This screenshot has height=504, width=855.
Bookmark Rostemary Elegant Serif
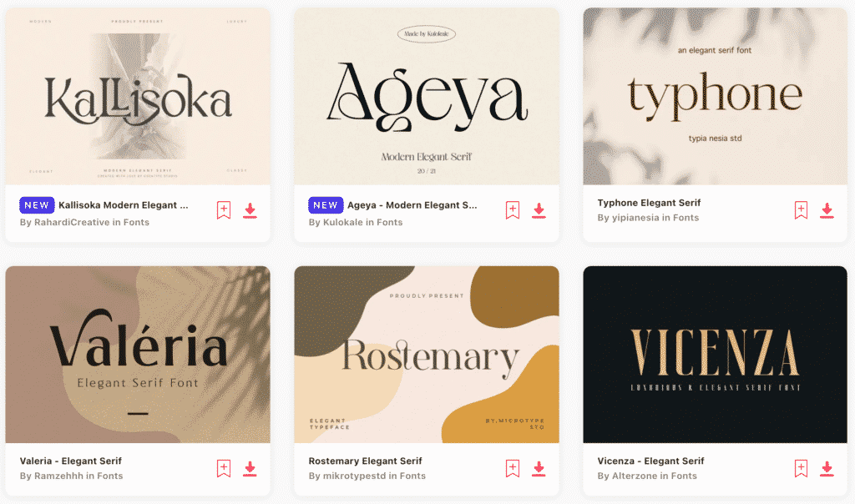513,469
